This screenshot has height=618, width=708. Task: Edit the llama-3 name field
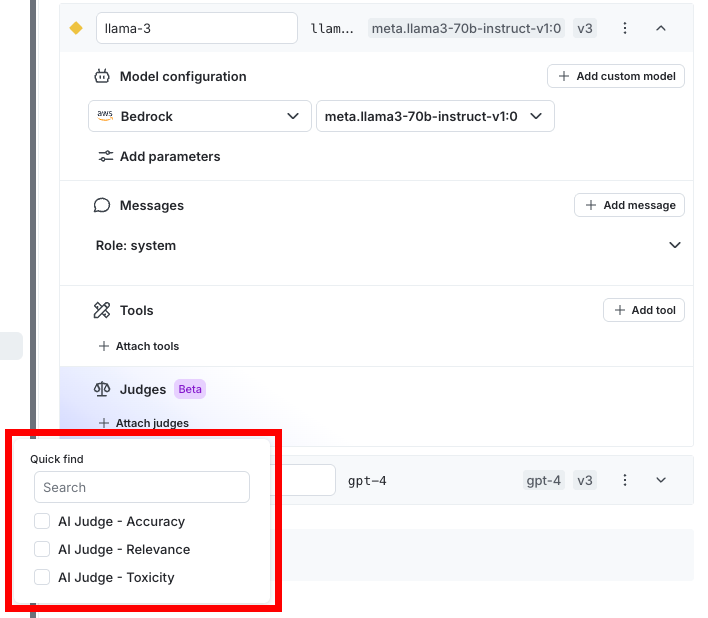point(197,28)
